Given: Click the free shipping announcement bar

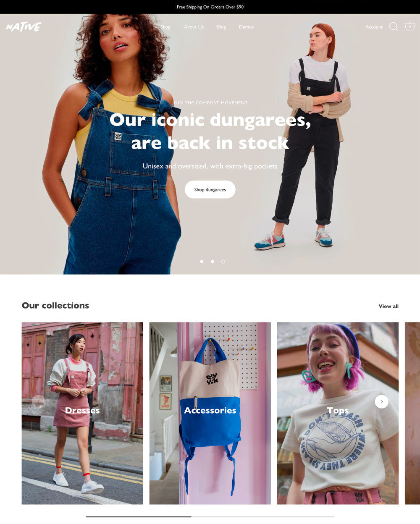Looking at the screenshot, I should [210, 7].
